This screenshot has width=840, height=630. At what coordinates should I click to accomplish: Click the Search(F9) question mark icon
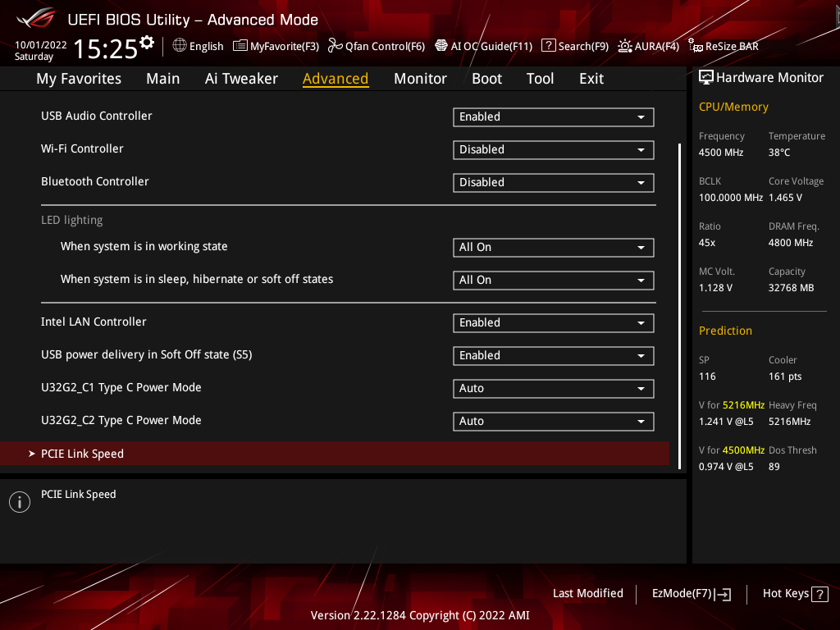[x=549, y=46]
